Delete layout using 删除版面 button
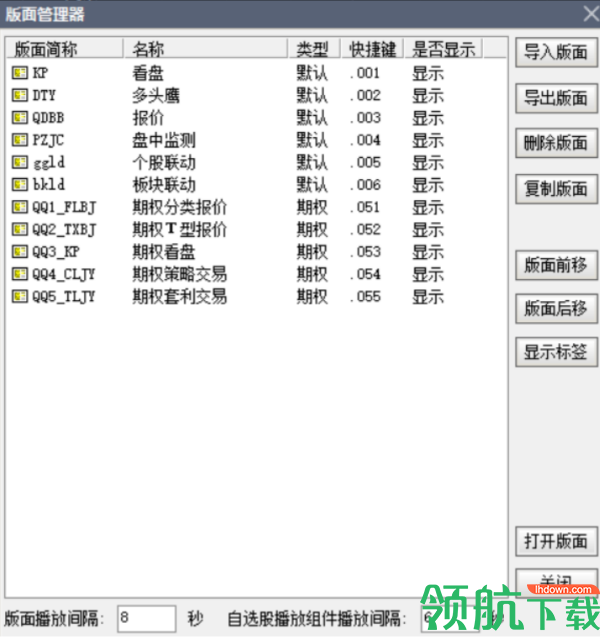Viewport: 600px width, 637px height. pos(556,143)
